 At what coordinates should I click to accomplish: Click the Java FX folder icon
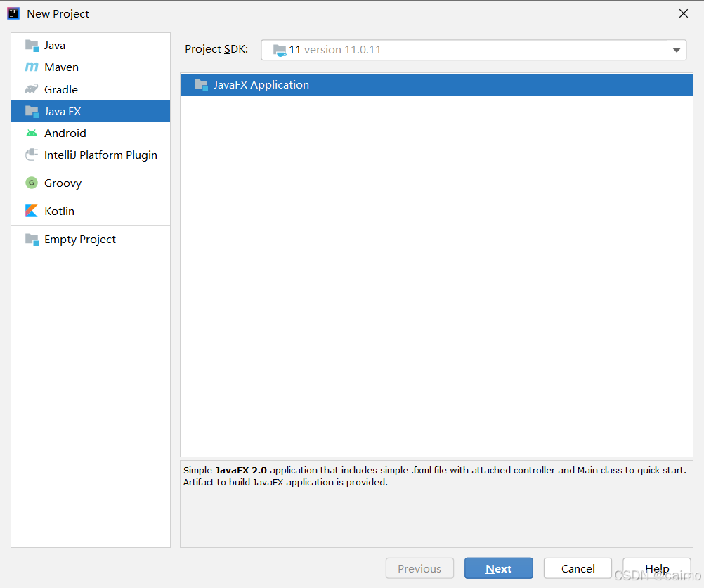(x=32, y=111)
